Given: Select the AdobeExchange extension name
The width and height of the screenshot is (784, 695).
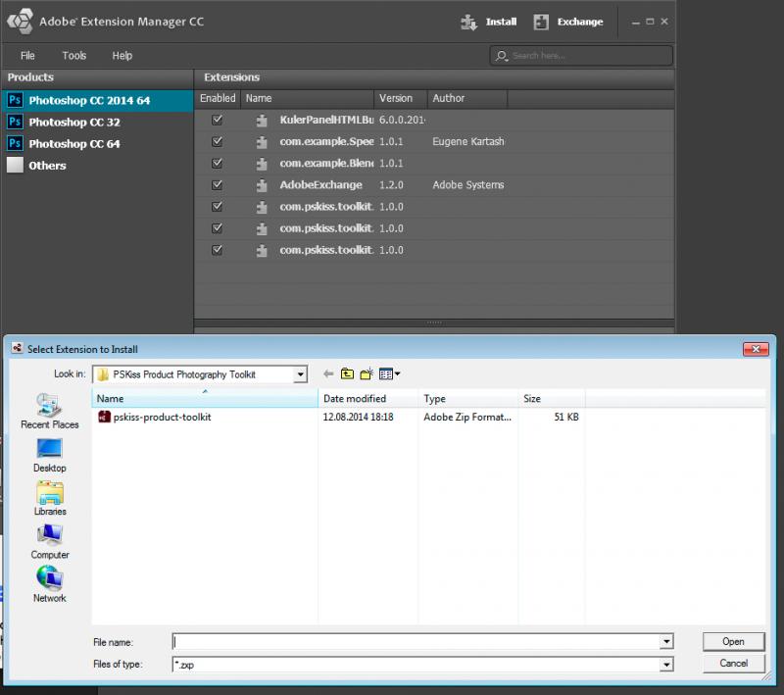Looking at the screenshot, I should (321, 185).
